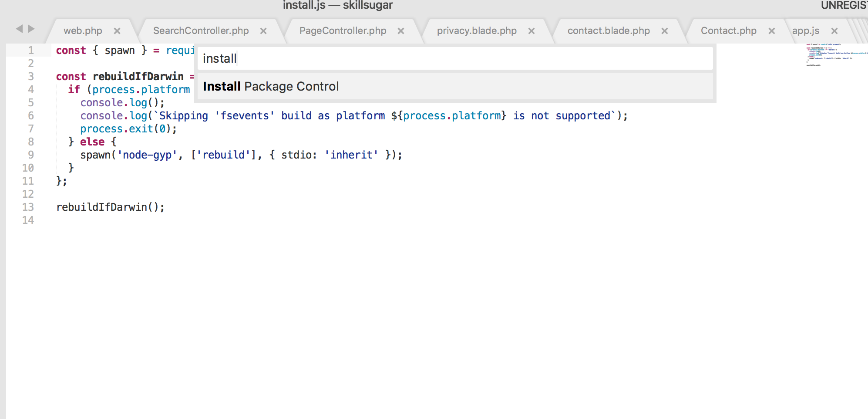This screenshot has height=419, width=868.
Task: Open the privacy.blade.php tab
Action: click(477, 31)
